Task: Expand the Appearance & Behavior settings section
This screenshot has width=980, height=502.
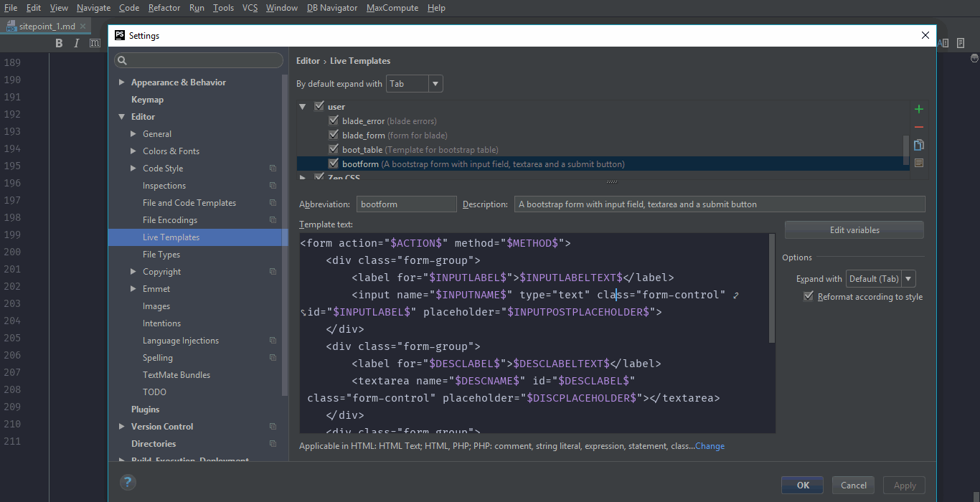Action: tap(122, 82)
